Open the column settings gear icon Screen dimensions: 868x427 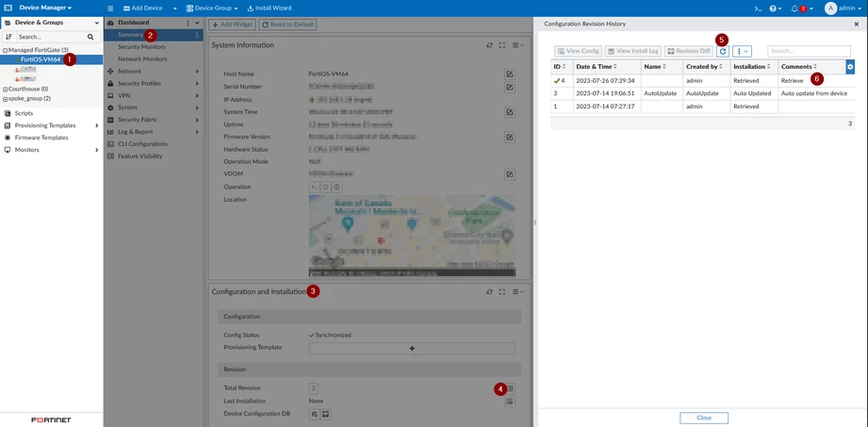tap(850, 67)
